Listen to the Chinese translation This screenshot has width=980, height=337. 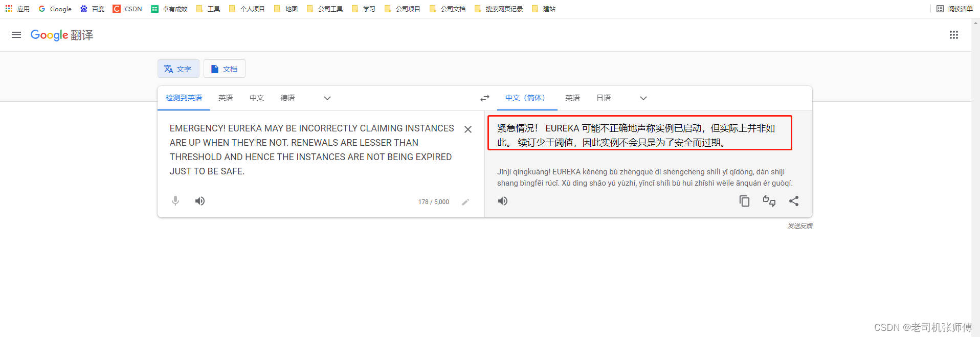tap(503, 201)
